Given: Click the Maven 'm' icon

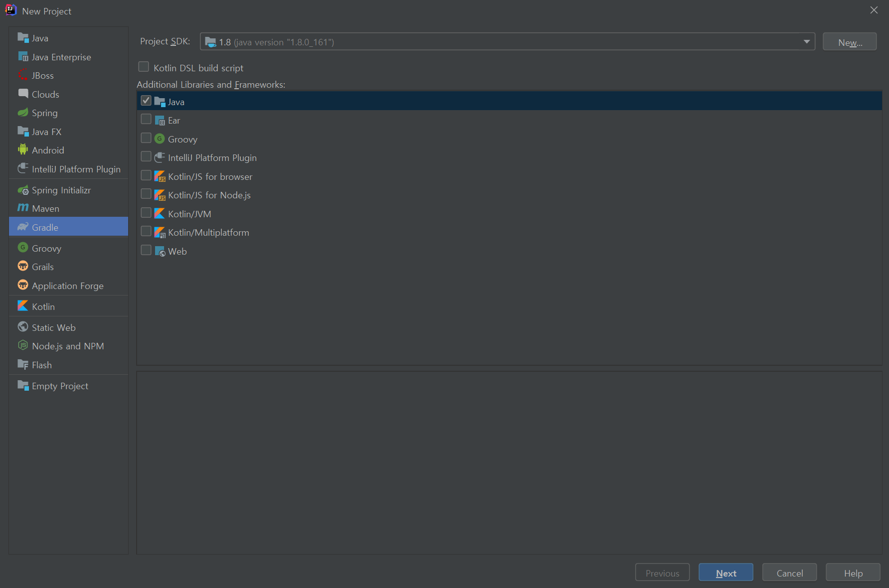Looking at the screenshot, I should (x=23, y=208).
